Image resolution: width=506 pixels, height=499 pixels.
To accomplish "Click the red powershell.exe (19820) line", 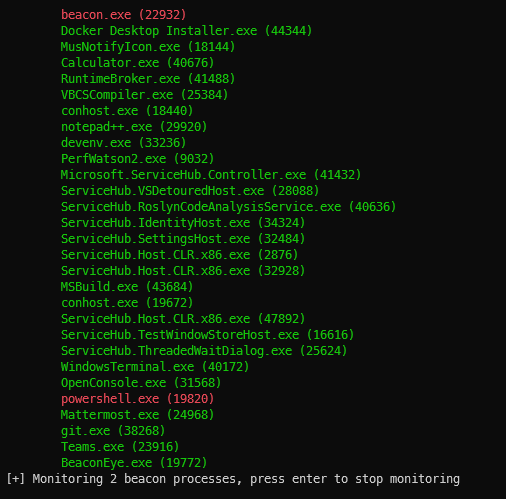I will 137,399.
